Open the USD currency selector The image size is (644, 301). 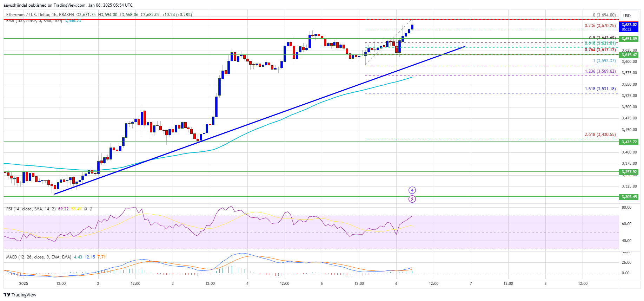(x=627, y=15)
